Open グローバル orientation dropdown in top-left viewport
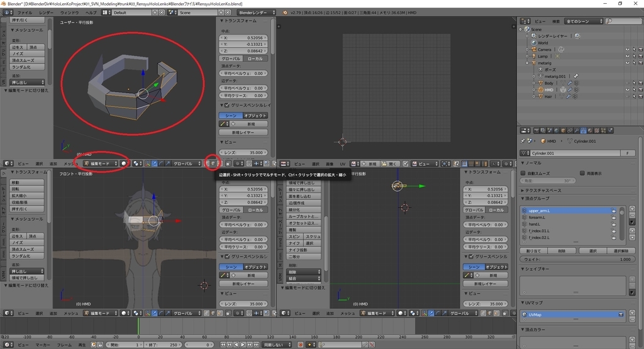This screenshot has width=644, height=349. pos(186,163)
